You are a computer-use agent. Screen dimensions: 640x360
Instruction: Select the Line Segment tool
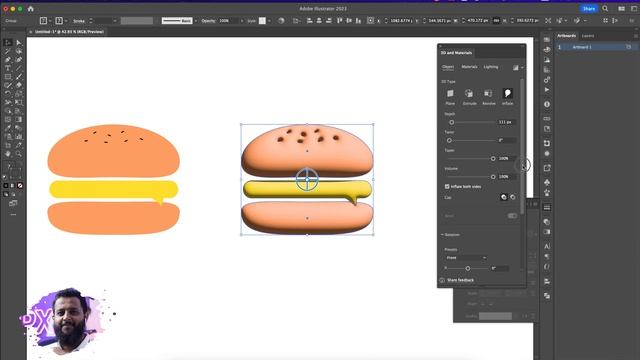[19, 68]
